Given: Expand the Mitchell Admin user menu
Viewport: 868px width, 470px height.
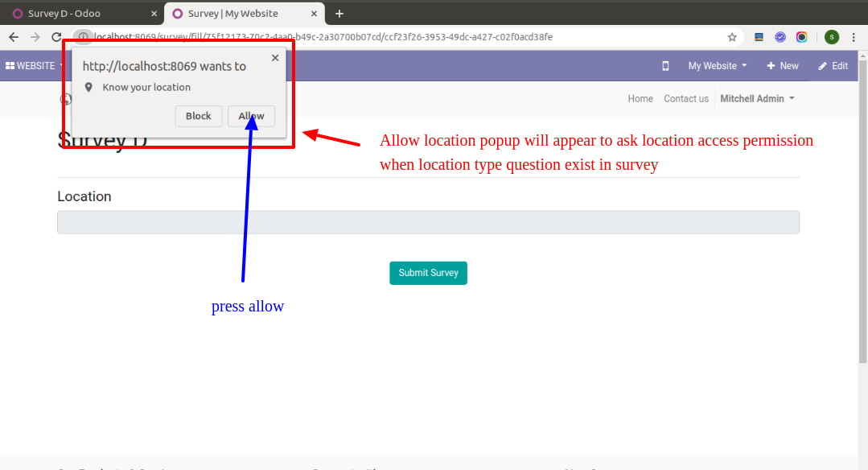Looking at the screenshot, I should (x=757, y=99).
